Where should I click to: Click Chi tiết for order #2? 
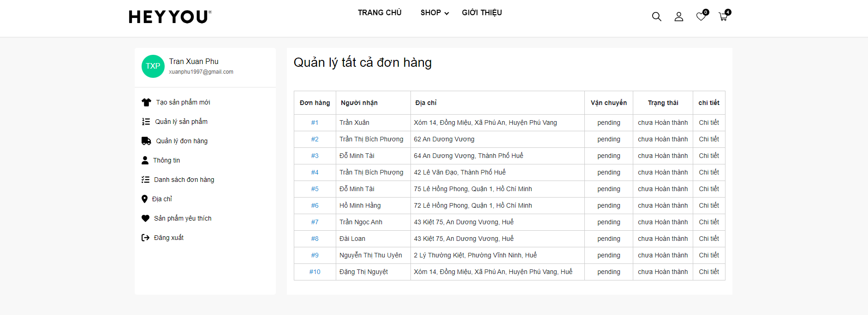pyautogui.click(x=709, y=139)
